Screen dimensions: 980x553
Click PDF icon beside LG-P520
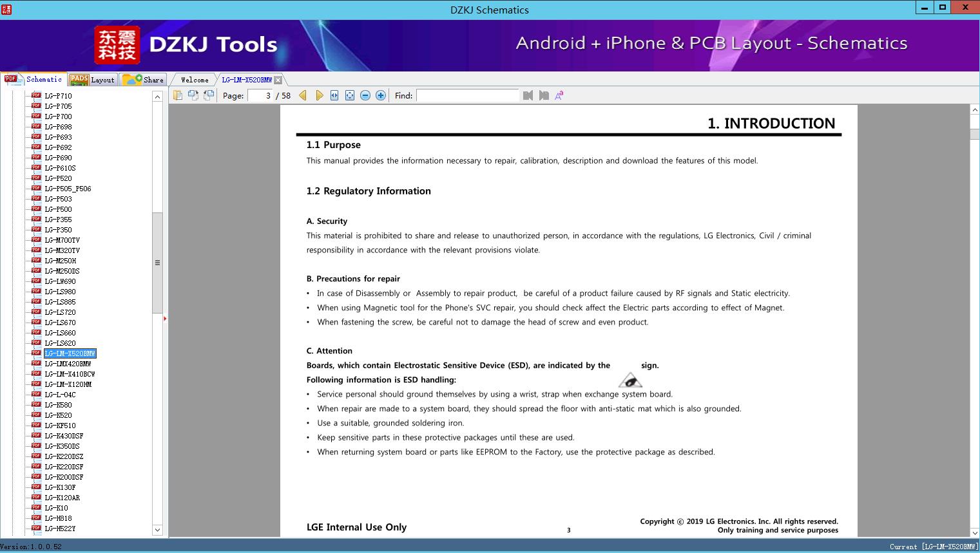click(36, 178)
